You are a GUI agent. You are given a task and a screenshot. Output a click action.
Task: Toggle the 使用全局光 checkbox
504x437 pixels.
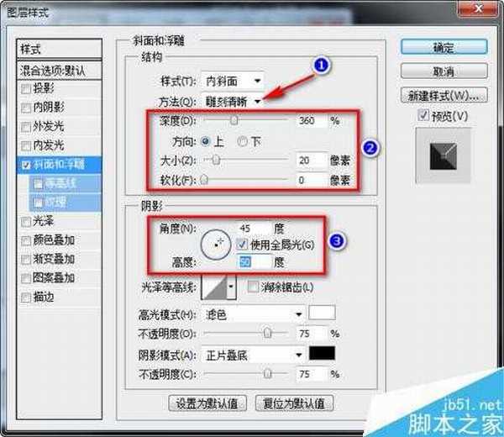click(244, 244)
